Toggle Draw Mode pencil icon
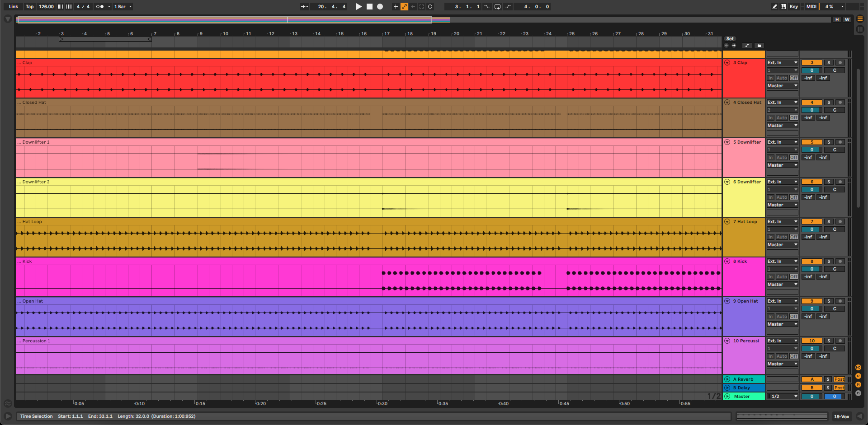 pos(774,7)
